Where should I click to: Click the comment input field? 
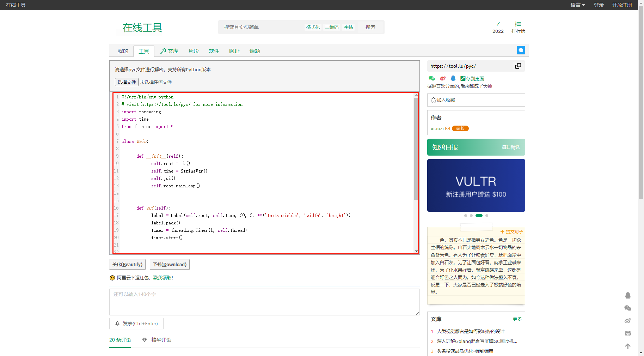coord(264,302)
